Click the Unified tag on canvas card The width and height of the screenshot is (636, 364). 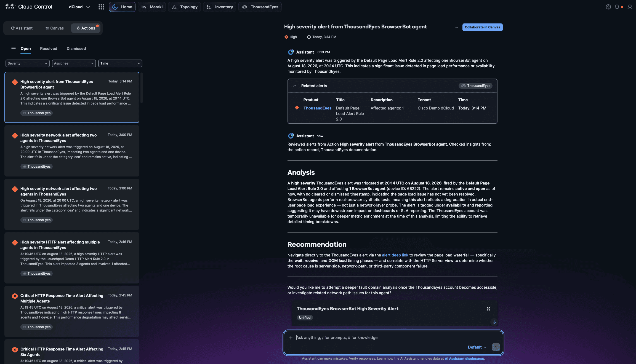[x=305, y=318]
